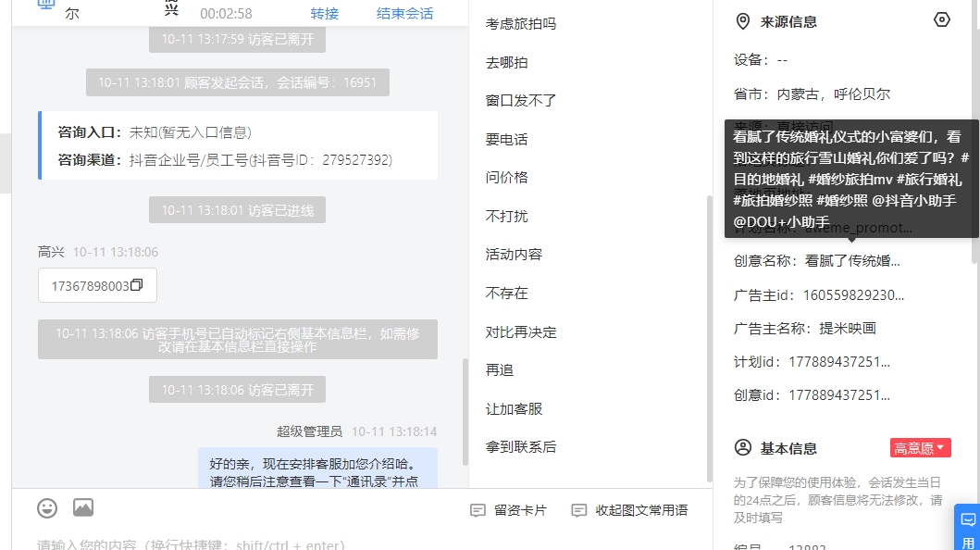Image resolution: width=980 pixels, height=550 pixels.
Task: Select quick reply 不存在
Action: click(x=506, y=294)
